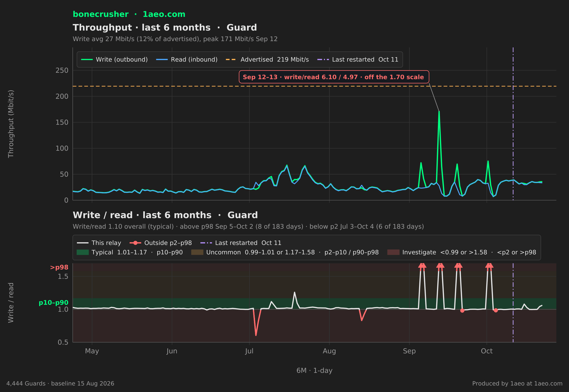This screenshot has width=569, height=392.
Task: Select Read (inbound) legend entry
Action: (x=187, y=60)
